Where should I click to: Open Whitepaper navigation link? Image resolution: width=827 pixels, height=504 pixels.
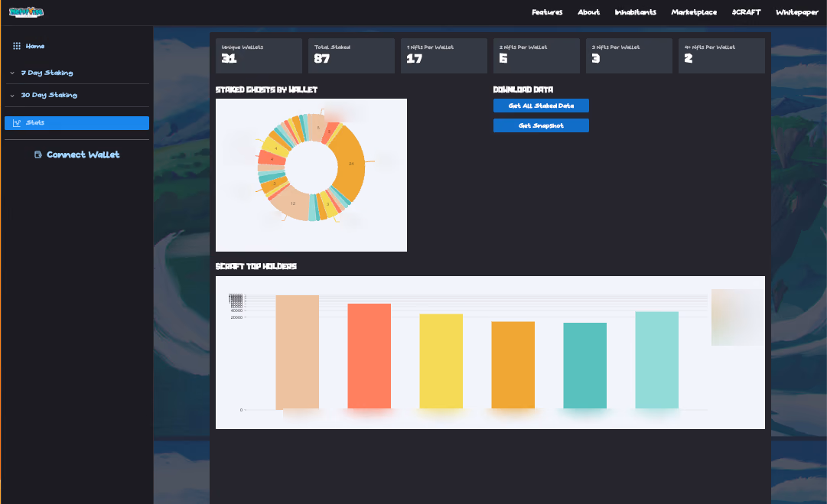pos(797,12)
